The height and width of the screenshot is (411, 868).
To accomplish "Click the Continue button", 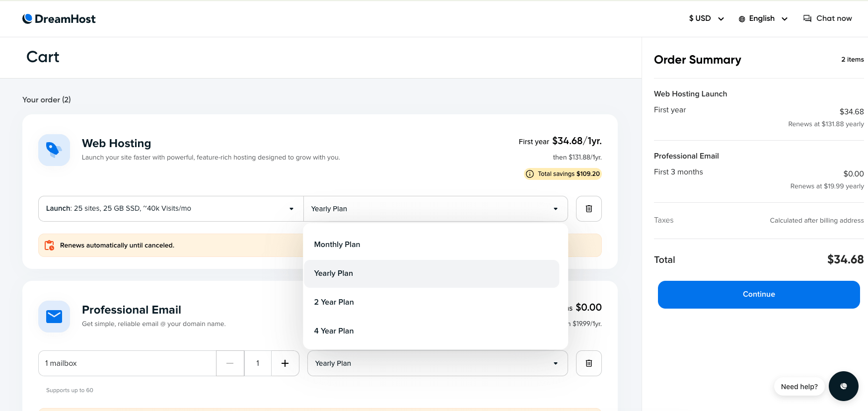I will (x=759, y=295).
